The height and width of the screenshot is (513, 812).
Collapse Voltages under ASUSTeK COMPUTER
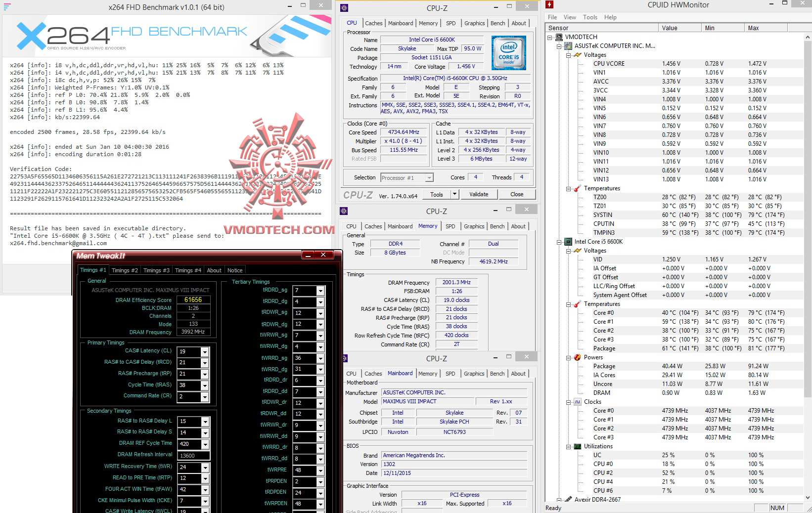[x=569, y=55]
